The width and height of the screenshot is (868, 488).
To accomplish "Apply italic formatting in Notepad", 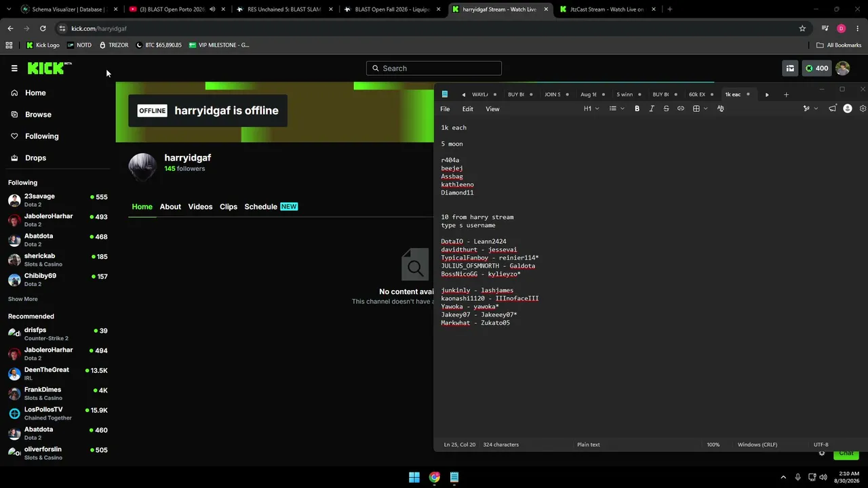I will (652, 108).
